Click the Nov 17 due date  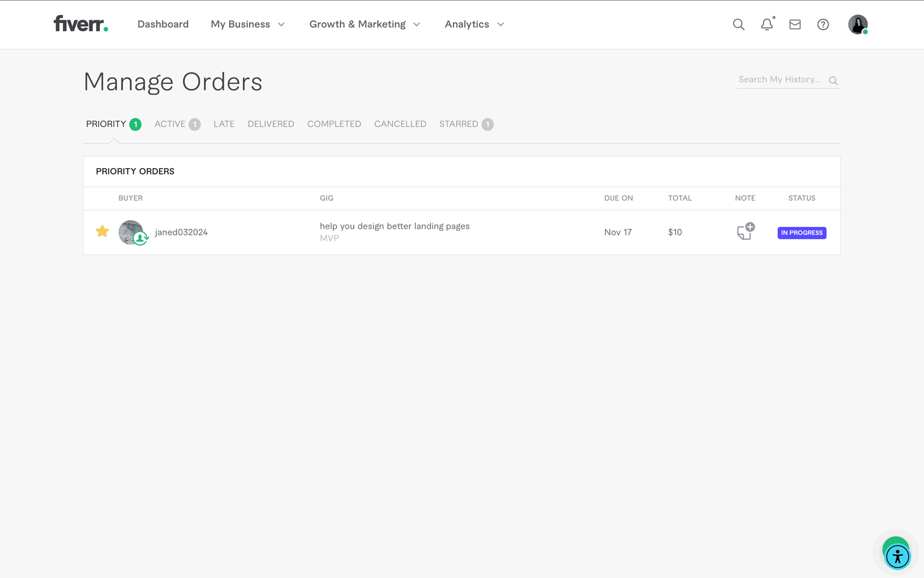point(618,232)
